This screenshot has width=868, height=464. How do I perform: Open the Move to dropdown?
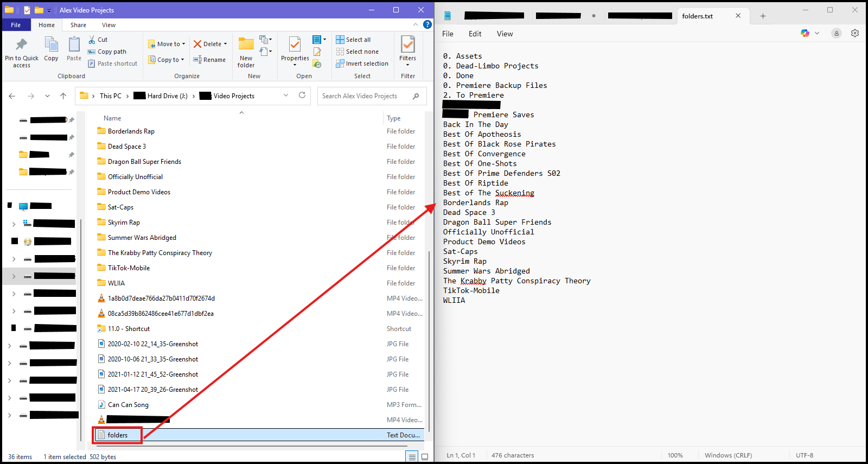pos(167,44)
